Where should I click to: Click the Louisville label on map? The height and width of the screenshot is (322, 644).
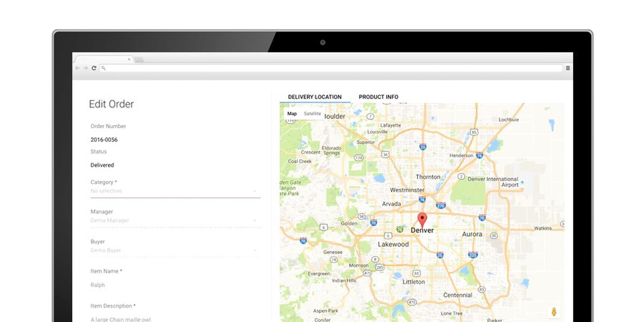click(x=377, y=131)
